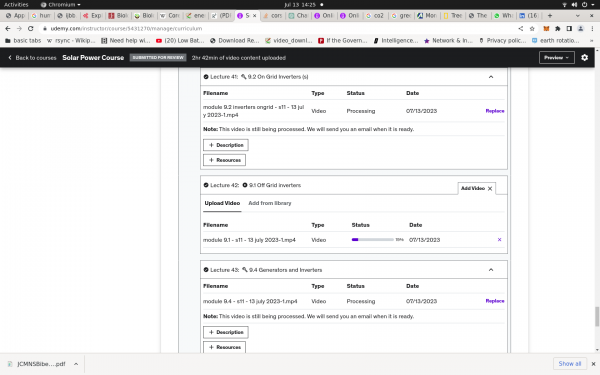Reload the Udemy page
Image resolution: width=600 pixels, height=375 pixels.
tap(31, 28)
